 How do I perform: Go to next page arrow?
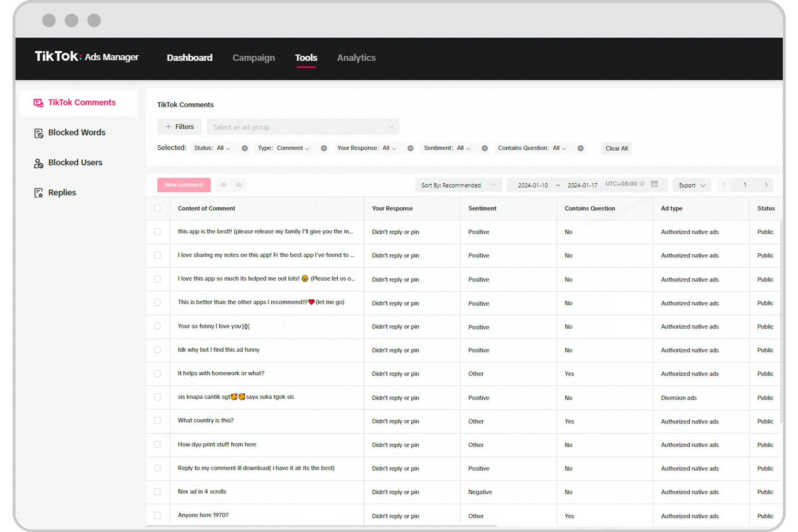766,185
